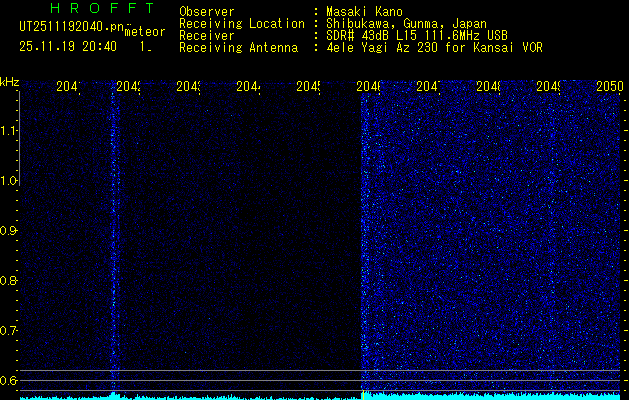Click the green HROFFT title
The image size is (629, 400).
coord(102,8)
